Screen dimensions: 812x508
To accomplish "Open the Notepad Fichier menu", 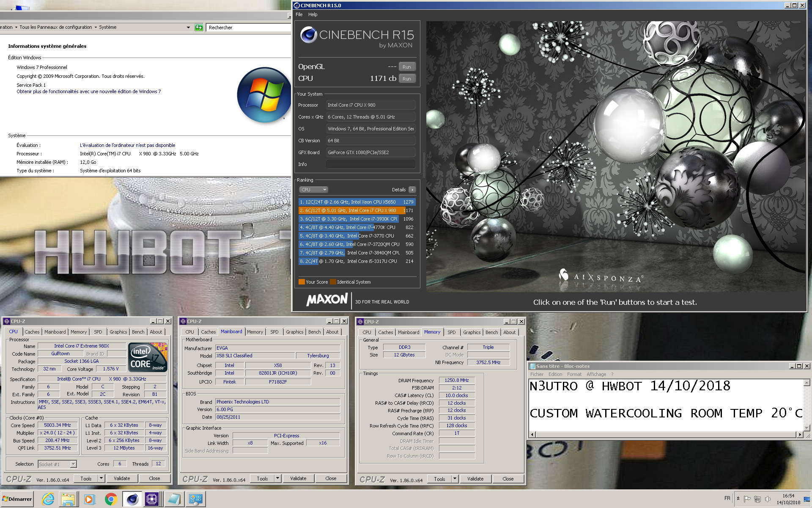I will [x=537, y=374].
